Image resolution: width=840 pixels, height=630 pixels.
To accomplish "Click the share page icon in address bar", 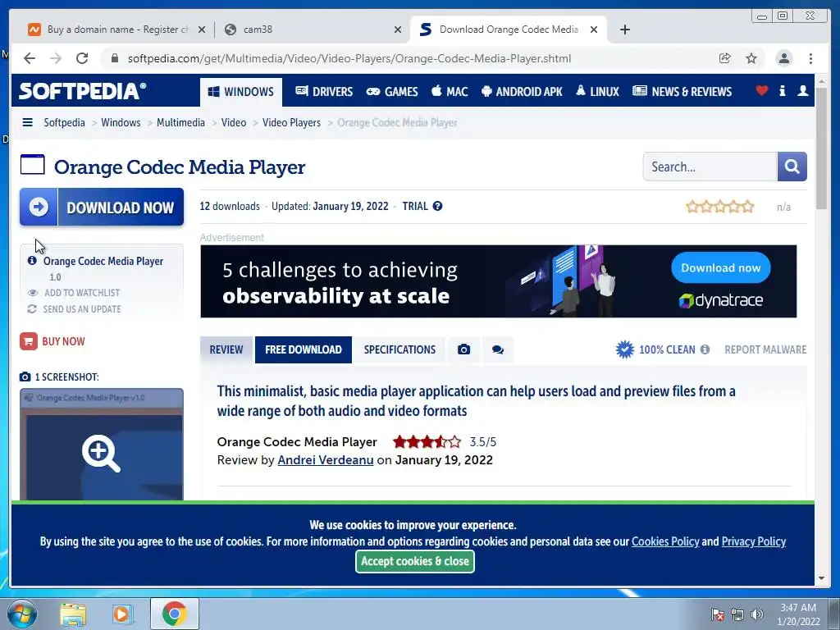I will [x=725, y=58].
